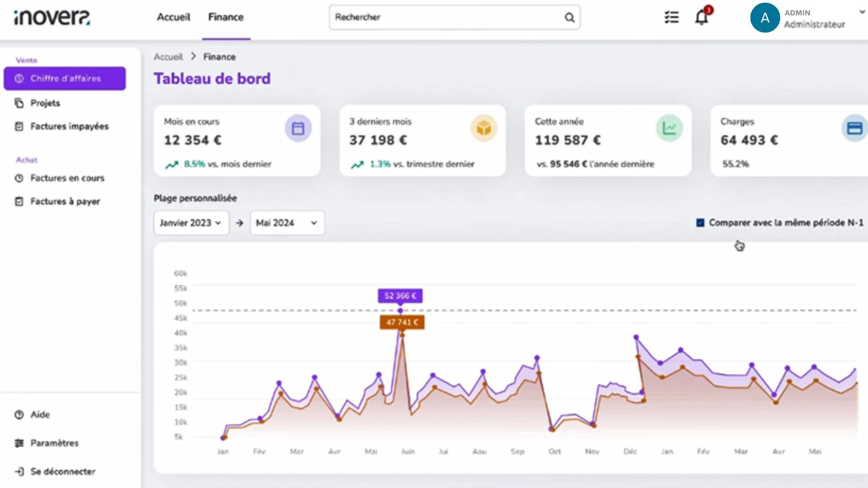This screenshot has width=868, height=488.
Task: Select the Finance tab
Action: 226,17
